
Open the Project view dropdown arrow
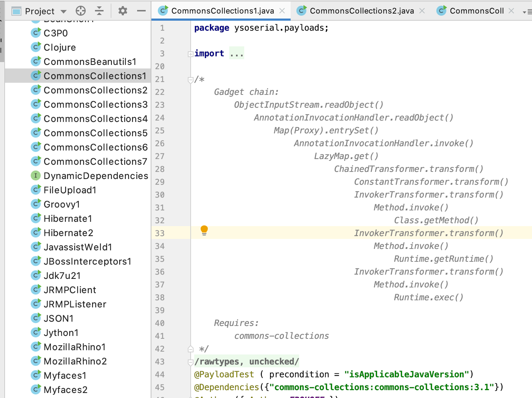click(x=64, y=11)
